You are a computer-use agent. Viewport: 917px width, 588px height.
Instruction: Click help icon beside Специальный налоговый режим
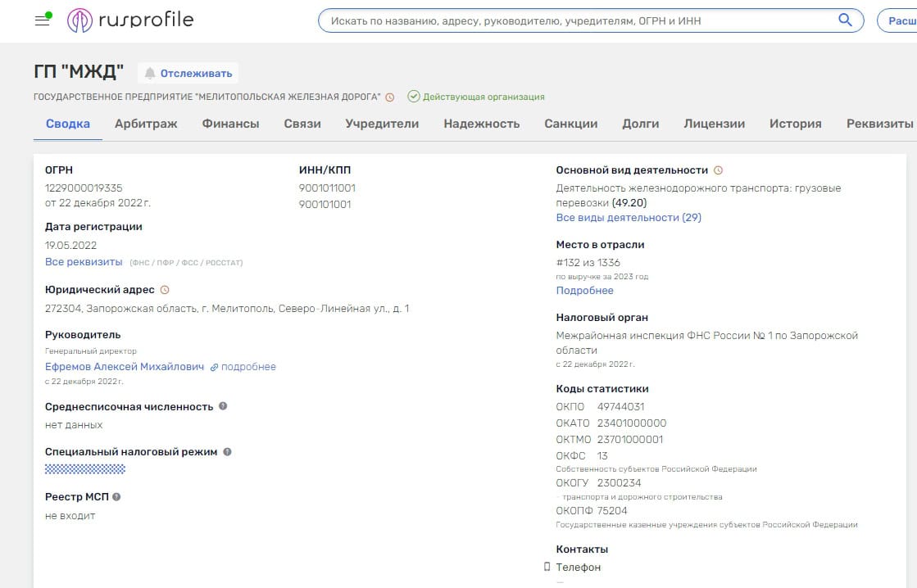pos(227,451)
